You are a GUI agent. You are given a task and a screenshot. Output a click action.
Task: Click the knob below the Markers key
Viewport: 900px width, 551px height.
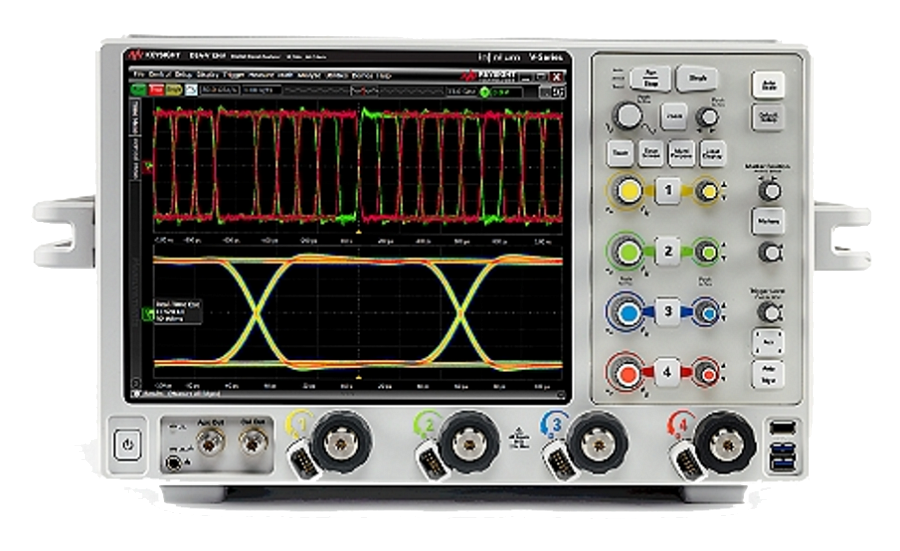click(x=770, y=252)
